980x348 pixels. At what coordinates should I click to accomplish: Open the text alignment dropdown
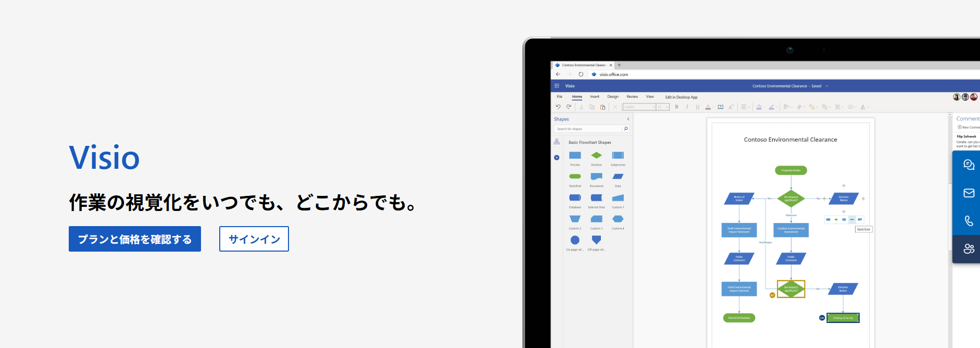click(746, 107)
